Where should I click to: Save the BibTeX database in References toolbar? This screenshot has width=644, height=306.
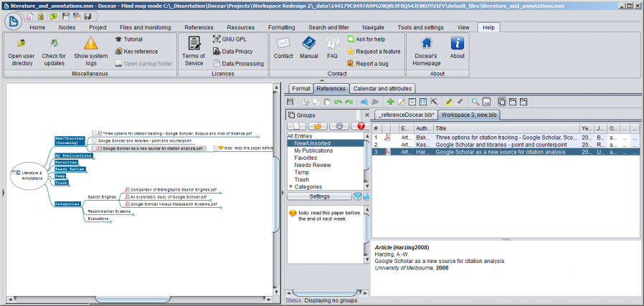290,102
